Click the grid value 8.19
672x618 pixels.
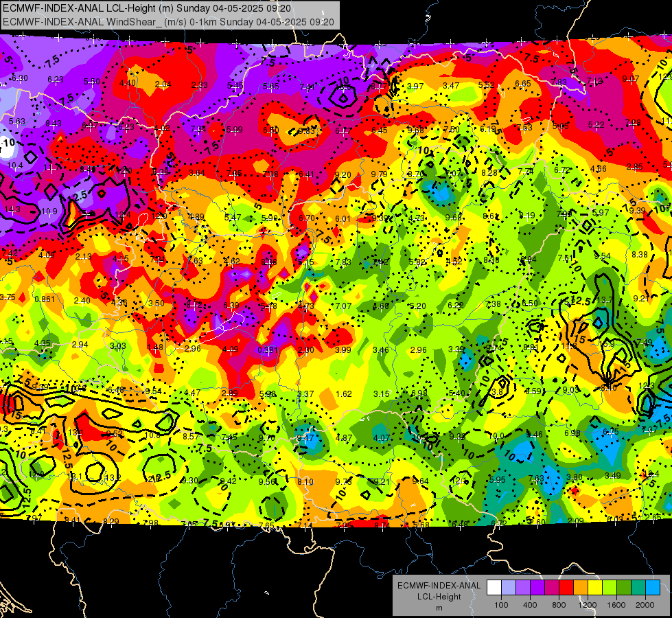coord(526,216)
